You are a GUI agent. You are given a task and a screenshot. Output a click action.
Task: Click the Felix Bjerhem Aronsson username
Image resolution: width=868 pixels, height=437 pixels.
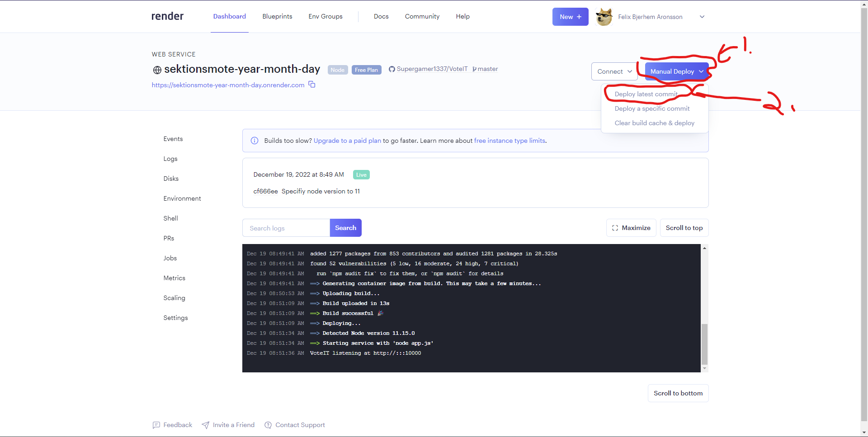pyautogui.click(x=650, y=17)
